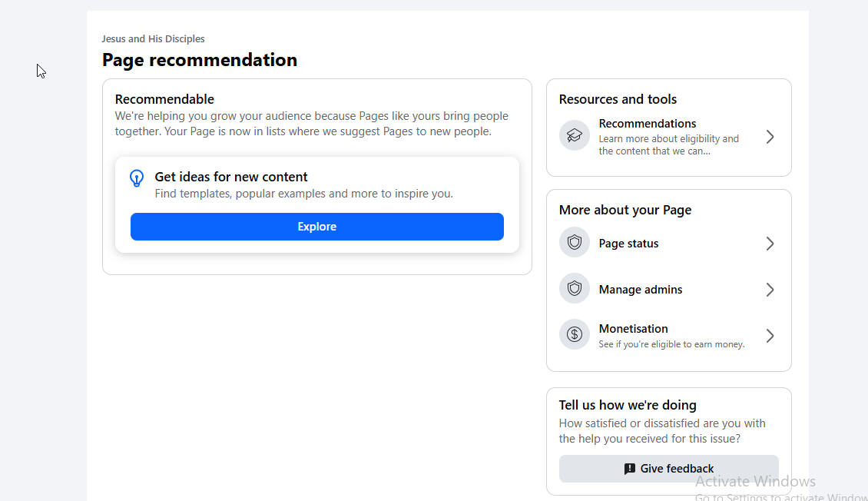Viewport: 868px width, 501px height.
Task: Click the Jesus and His Disciples link
Action: pyautogui.click(x=154, y=38)
